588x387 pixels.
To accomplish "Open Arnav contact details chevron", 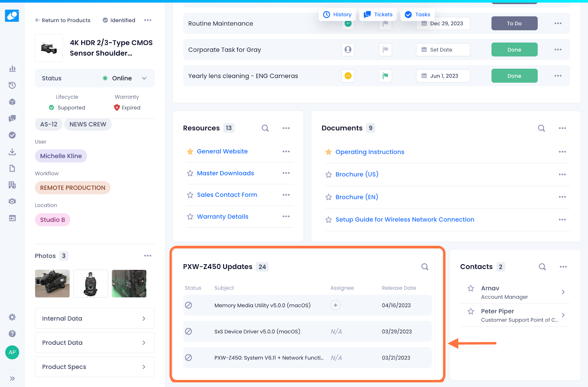I will pos(563,292).
